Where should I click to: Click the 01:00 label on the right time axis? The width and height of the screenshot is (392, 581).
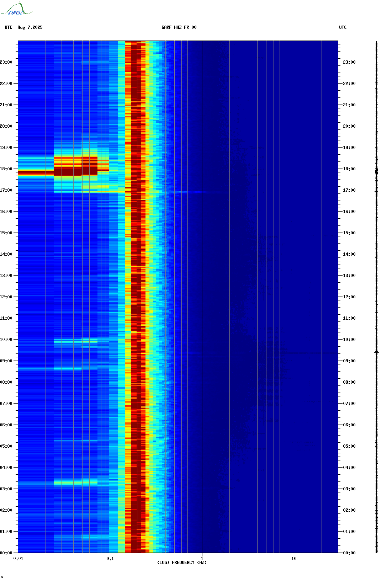click(x=349, y=532)
